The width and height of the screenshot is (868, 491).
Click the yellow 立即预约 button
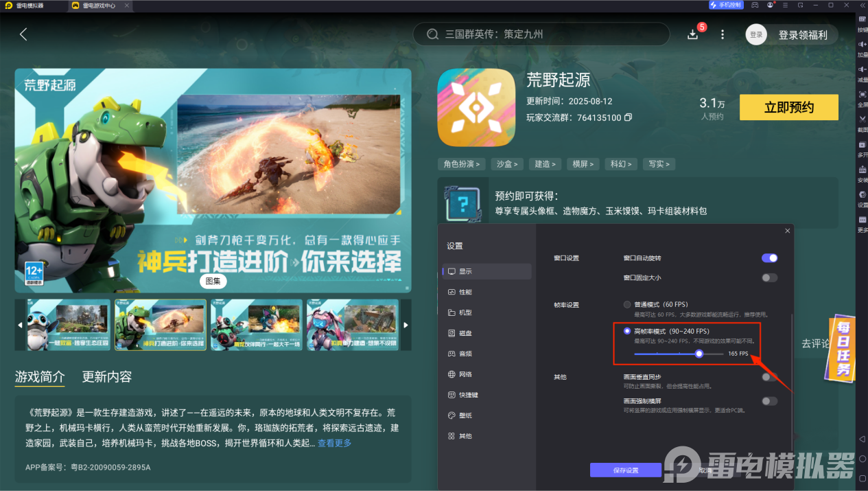[x=789, y=108]
